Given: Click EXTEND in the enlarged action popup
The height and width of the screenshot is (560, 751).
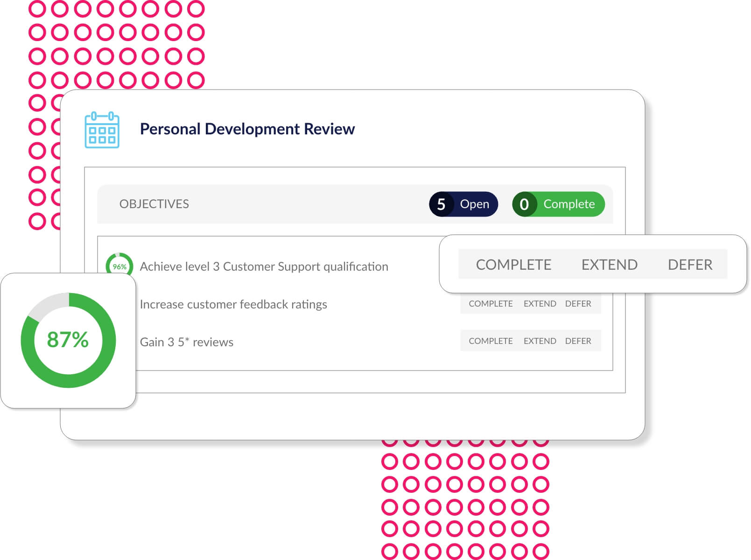Looking at the screenshot, I should [x=609, y=265].
